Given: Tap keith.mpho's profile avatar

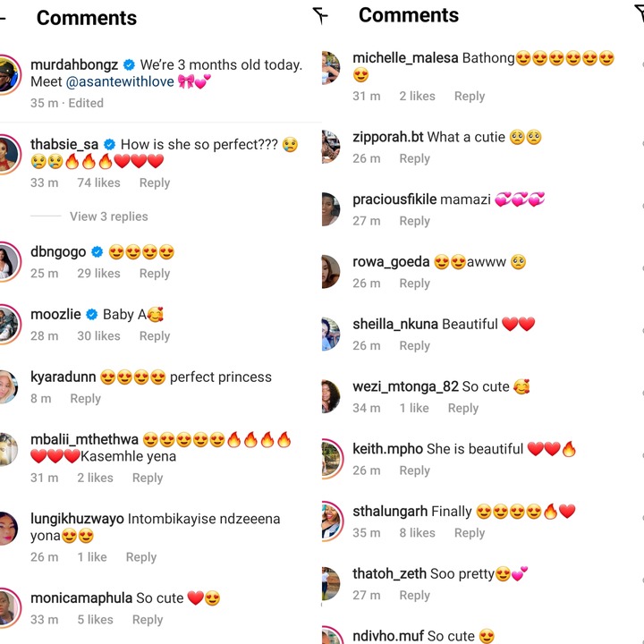Looking at the screenshot, I should (332, 458).
